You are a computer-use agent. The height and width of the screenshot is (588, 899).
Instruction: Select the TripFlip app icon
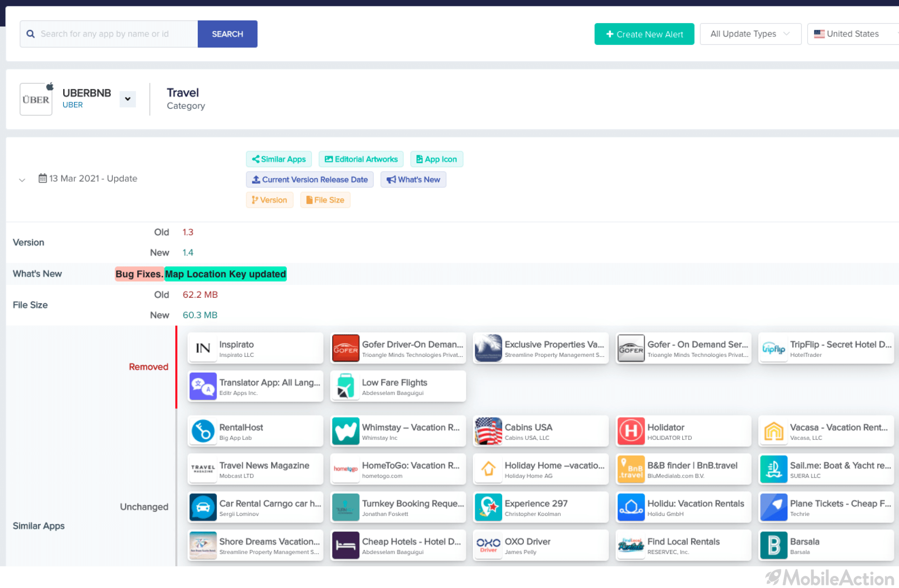(774, 348)
